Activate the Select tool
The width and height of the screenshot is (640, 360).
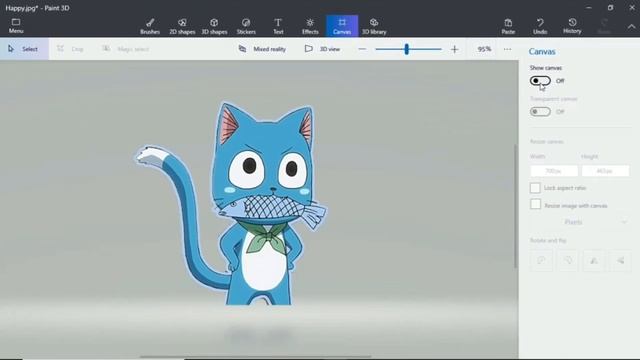[x=24, y=49]
